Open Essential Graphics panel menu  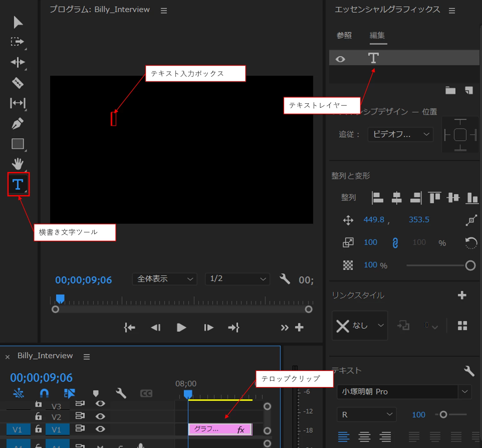[x=452, y=11]
